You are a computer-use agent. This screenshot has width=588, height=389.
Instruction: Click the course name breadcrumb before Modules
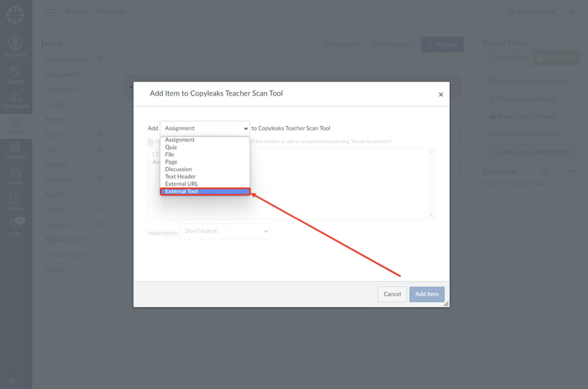click(x=77, y=12)
